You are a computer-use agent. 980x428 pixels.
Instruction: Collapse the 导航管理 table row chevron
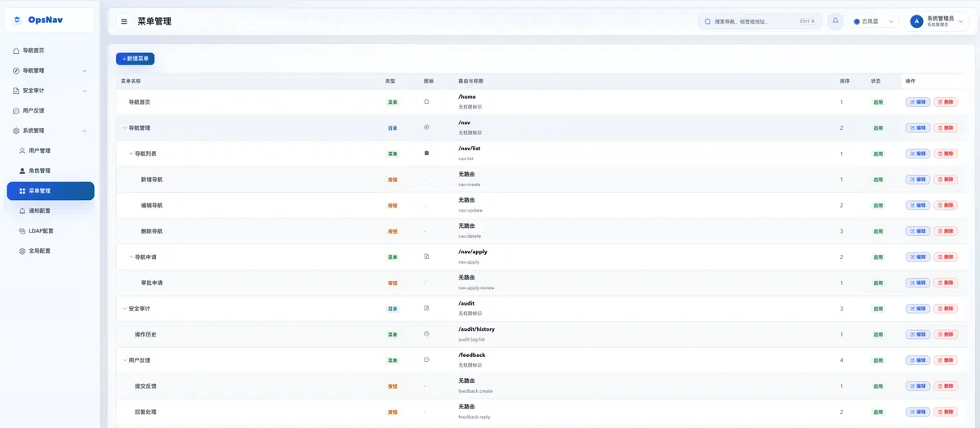pyautogui.click(x=125, y=127)
